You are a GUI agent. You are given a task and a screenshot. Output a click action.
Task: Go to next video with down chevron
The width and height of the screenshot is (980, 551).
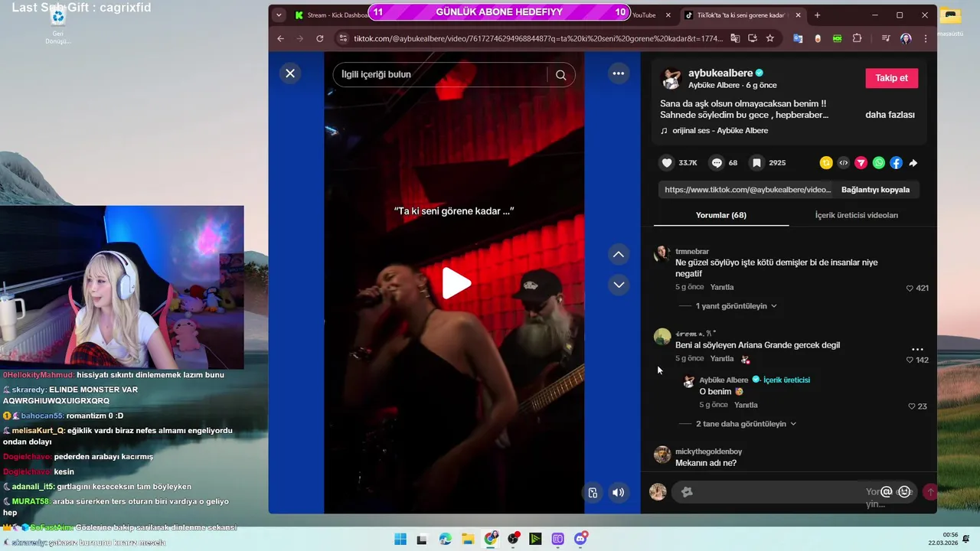pyautogui.click(x=619, y=285)
